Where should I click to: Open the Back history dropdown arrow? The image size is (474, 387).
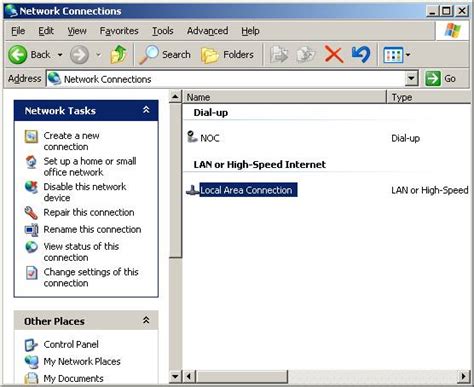coord(60,55)
